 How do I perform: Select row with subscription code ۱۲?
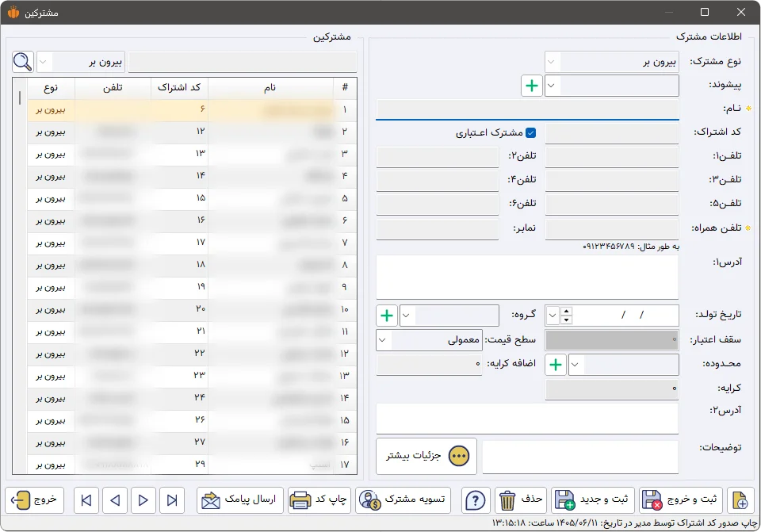pos(192,132)
